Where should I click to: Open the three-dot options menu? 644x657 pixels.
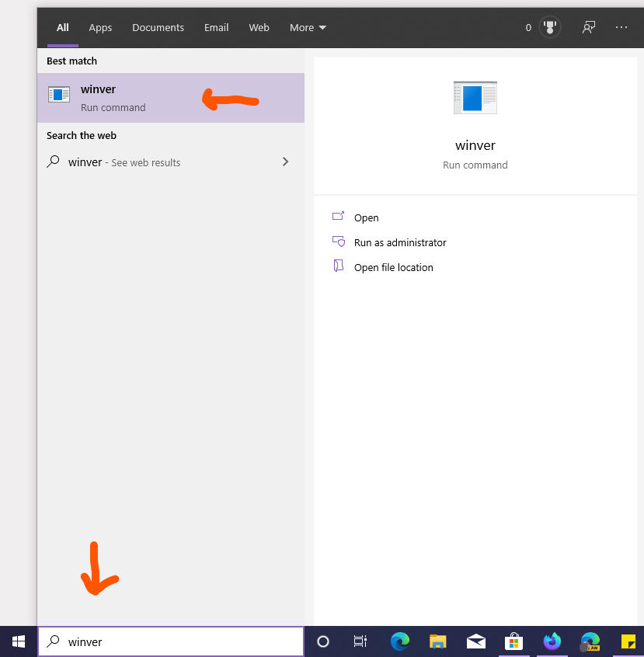tap(621, 27)
